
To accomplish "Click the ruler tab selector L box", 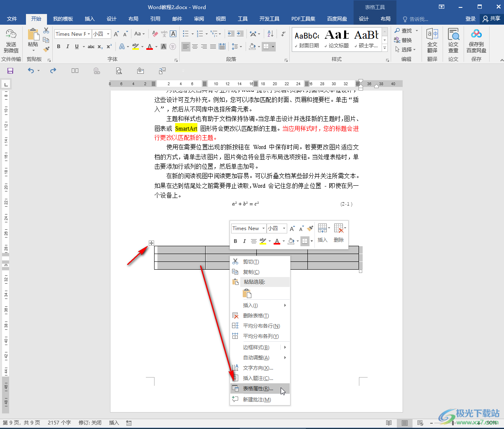I will (x=6, y=84).
